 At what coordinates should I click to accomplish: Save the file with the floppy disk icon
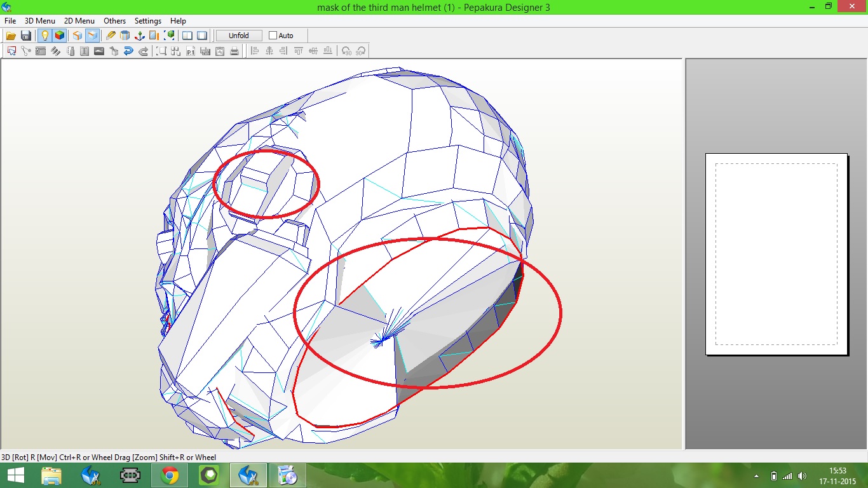pos(26,36)
